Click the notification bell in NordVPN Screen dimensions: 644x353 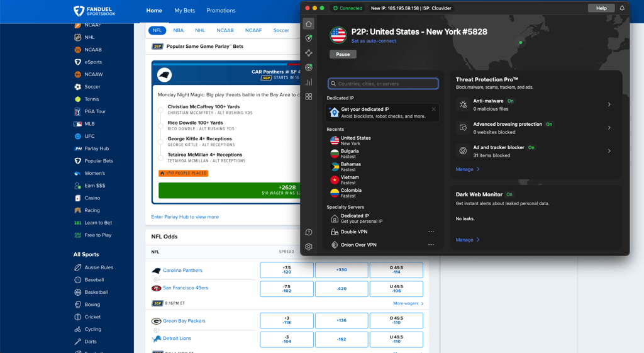click(x=622, y=8)
